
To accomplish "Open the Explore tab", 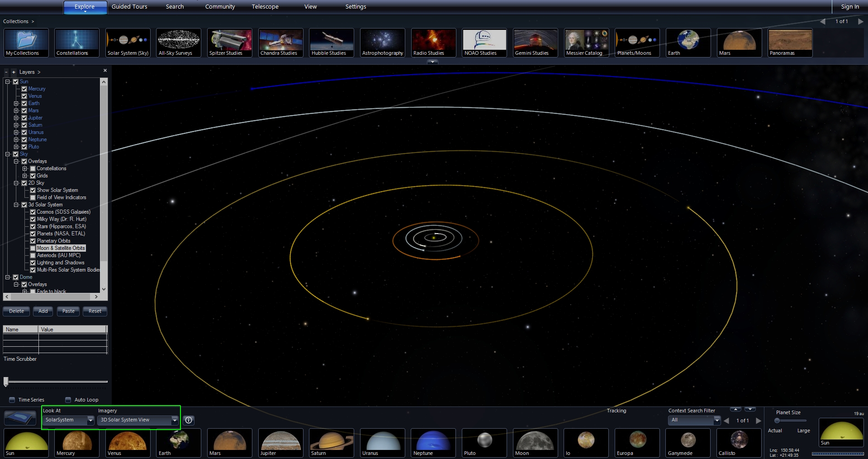I will coord(85,7).
